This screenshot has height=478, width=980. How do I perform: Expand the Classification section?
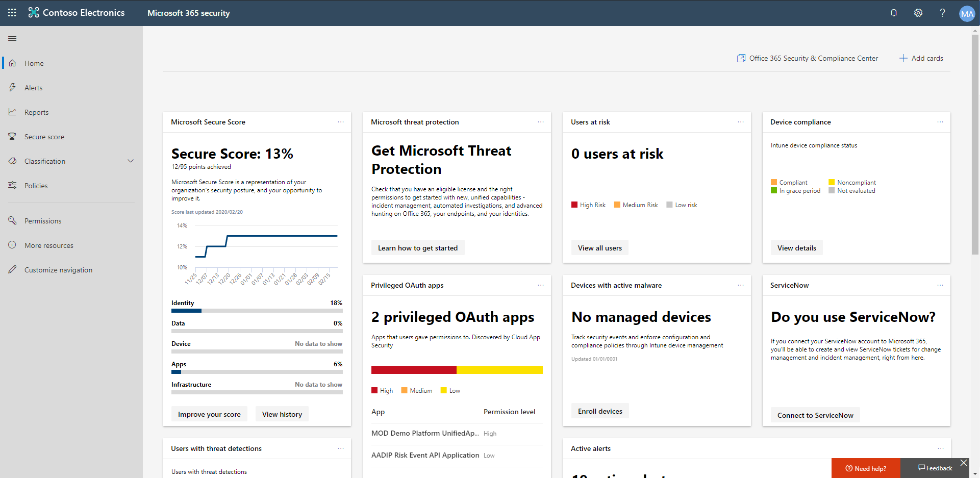tap(131, 161)
